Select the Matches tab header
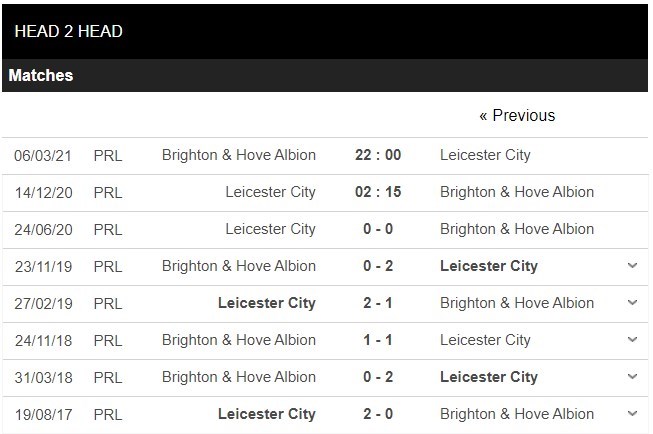653x434 pixels. coord(41,76)
